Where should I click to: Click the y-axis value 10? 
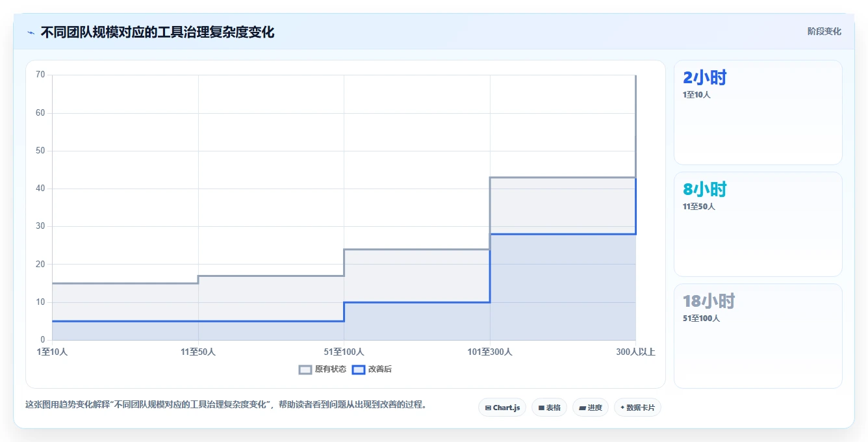tap(40, 302)
